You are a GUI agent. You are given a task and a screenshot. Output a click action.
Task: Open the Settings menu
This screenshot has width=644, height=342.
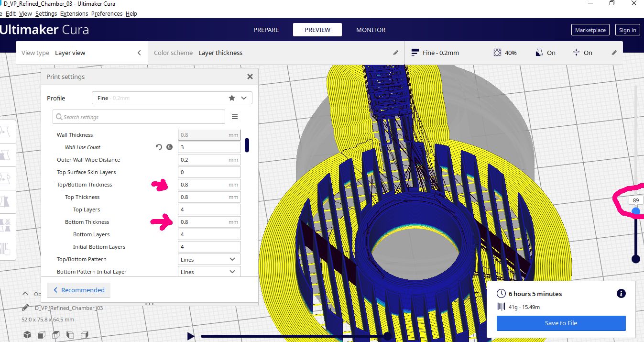click(x=46, y=14)
